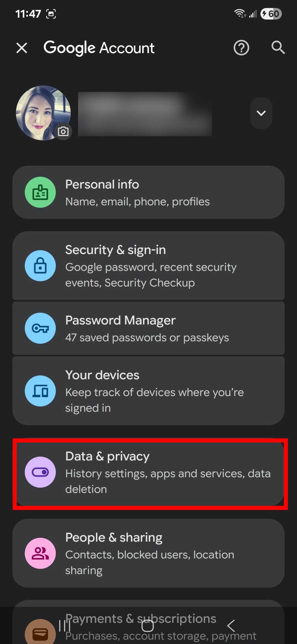
Task: Select the People & sharing contacts icon
Action: (x=40, y=553)
